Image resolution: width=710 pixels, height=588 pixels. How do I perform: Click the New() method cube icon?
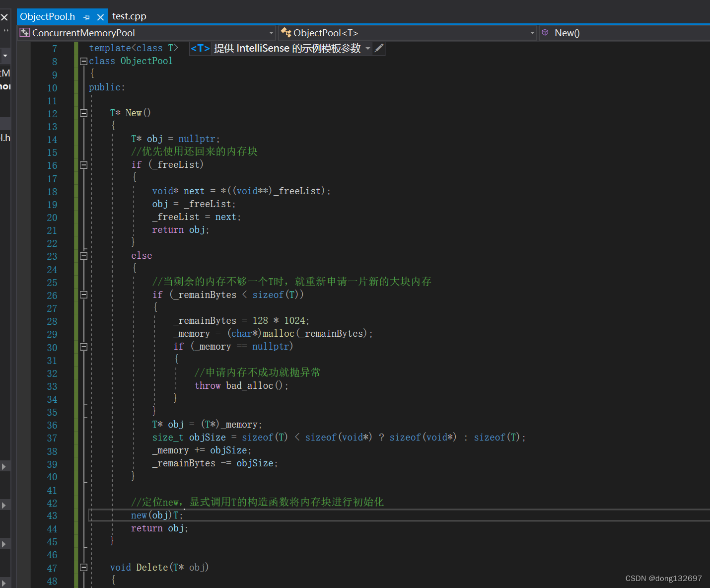point(545,33)
